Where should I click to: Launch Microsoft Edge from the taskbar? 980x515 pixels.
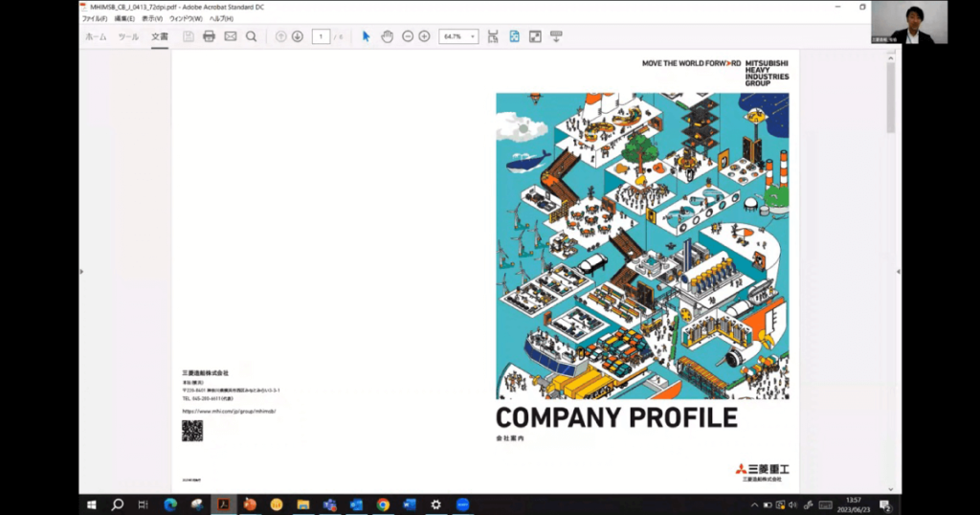170,504
